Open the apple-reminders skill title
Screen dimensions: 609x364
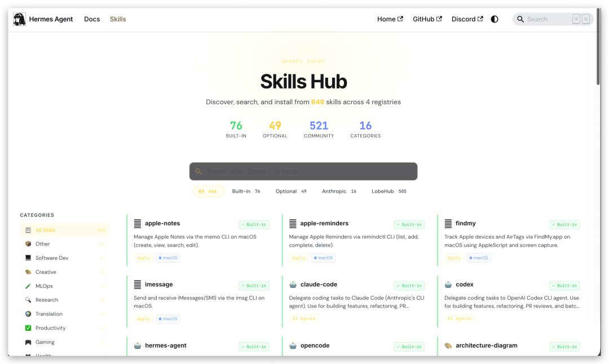pyautogui.click(x=324, y=224)
